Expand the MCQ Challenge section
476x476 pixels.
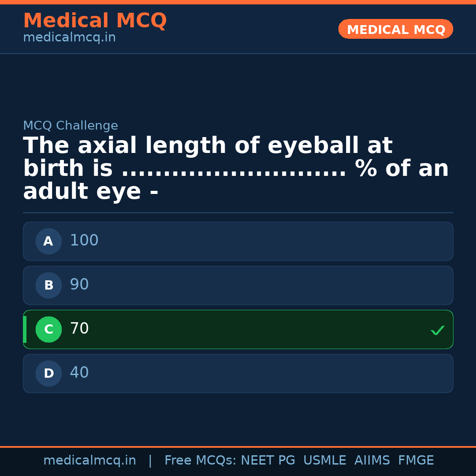pos(71,126)
